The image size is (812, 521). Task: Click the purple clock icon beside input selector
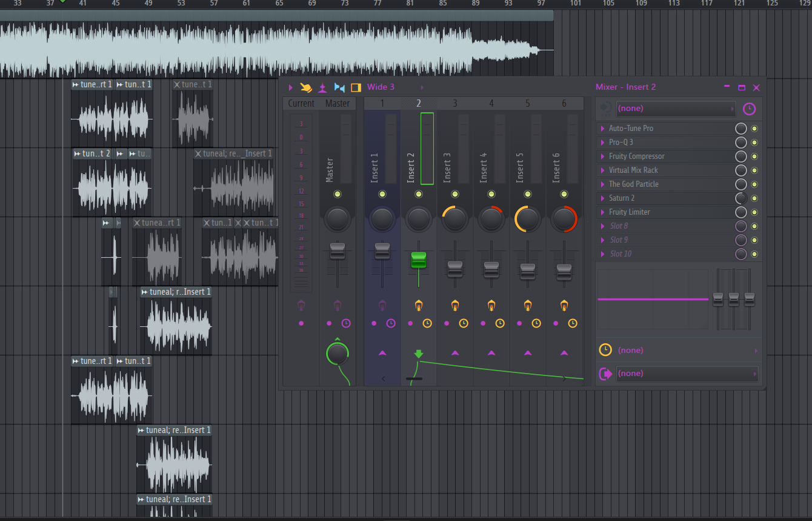point(750,109)
